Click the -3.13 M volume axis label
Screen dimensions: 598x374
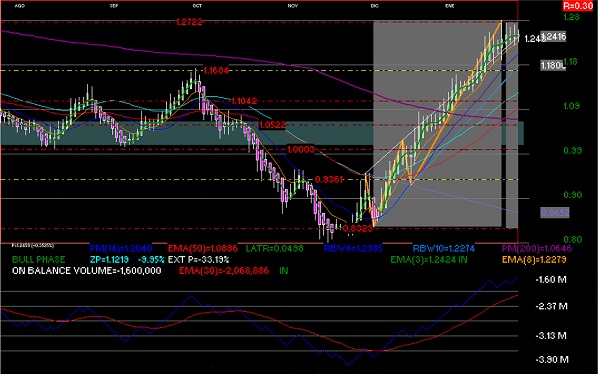pos(551,336)
